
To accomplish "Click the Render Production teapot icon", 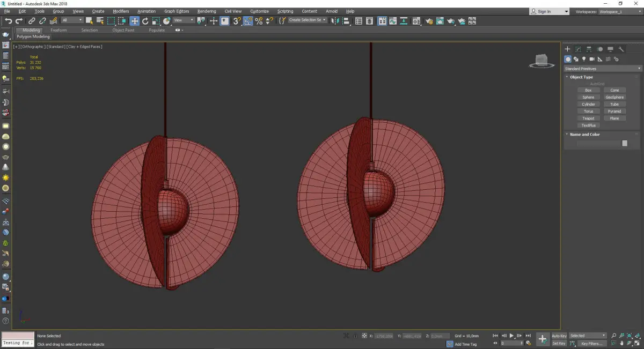I will click(x=451, y=21).
